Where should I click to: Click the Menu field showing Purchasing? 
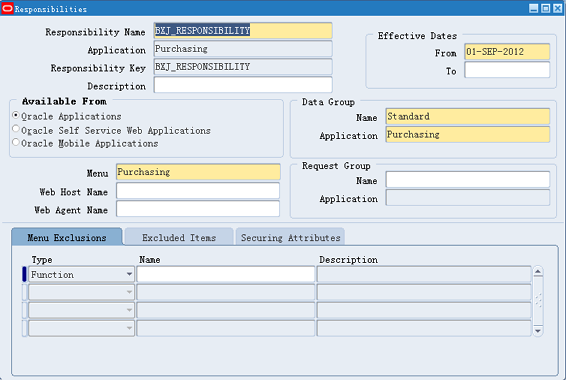click(x=198, y=172)
